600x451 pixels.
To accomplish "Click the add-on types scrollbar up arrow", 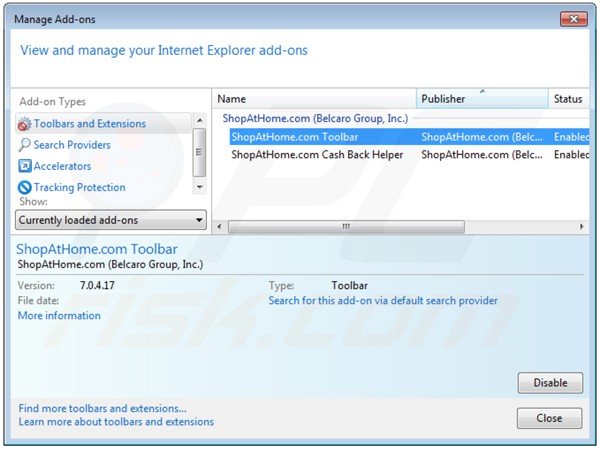I will point(199,120).
